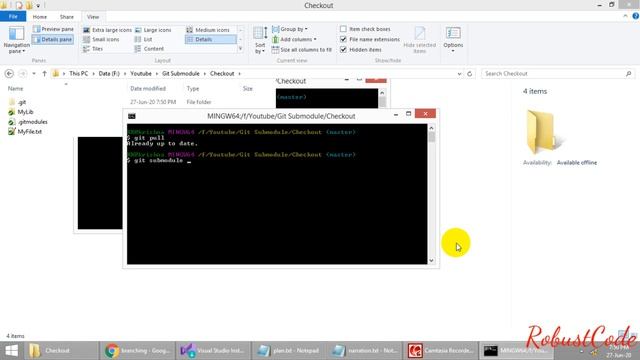
Task: Select Tiles layout
Action: [x=93, y=49]
